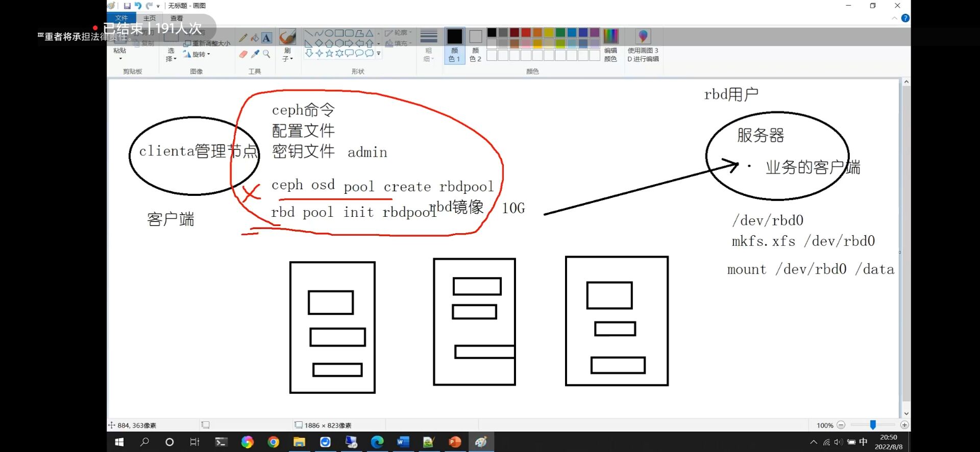Click the vertical scrollbar down arrow

pos(906,414)
